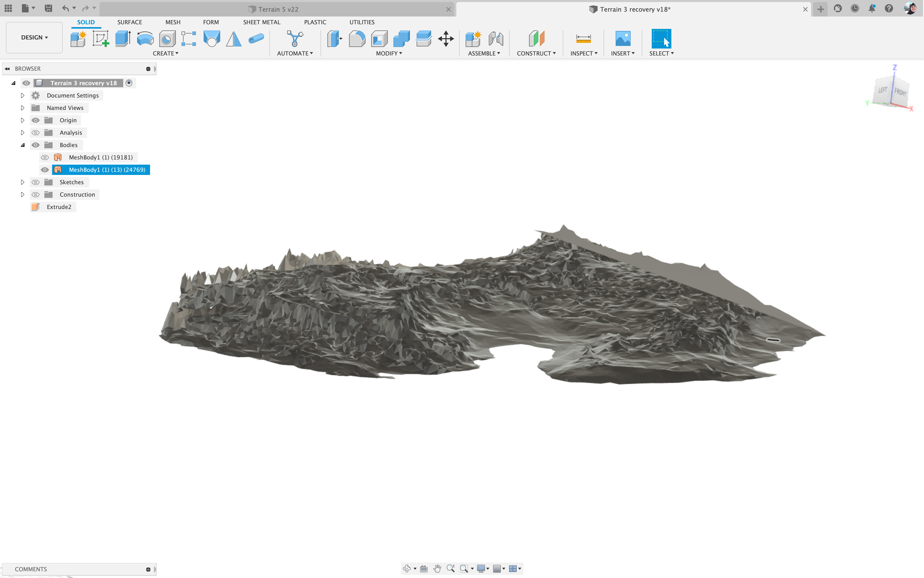Viewport: 924px width, 578px height.
Task: Switch to the MESH tab
Action: 173,22
